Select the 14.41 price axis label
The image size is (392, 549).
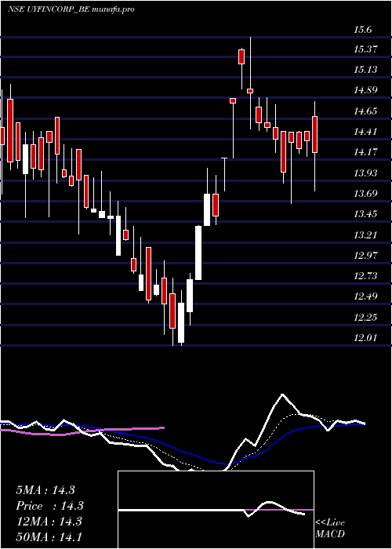(x=365, y=132)
